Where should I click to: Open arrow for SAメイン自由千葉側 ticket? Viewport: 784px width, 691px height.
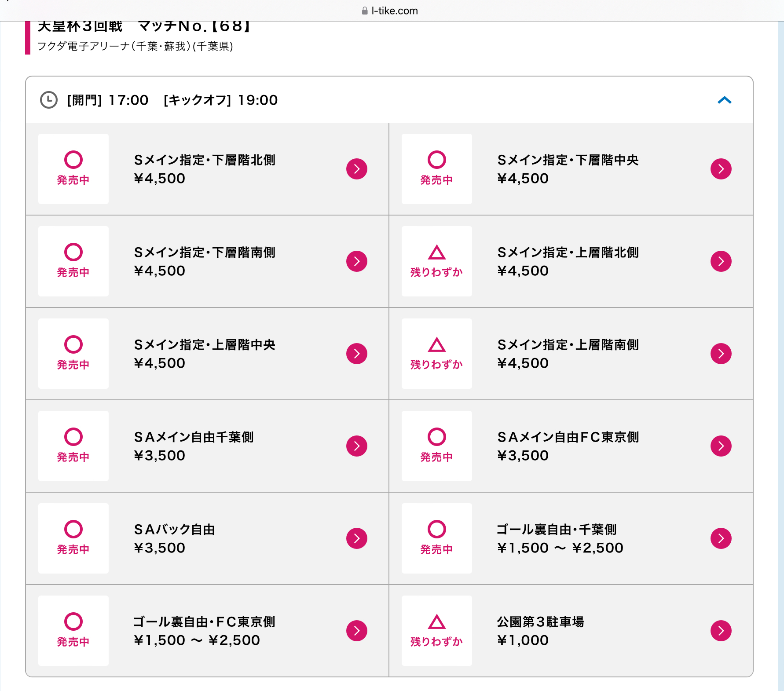coord(356,446)
